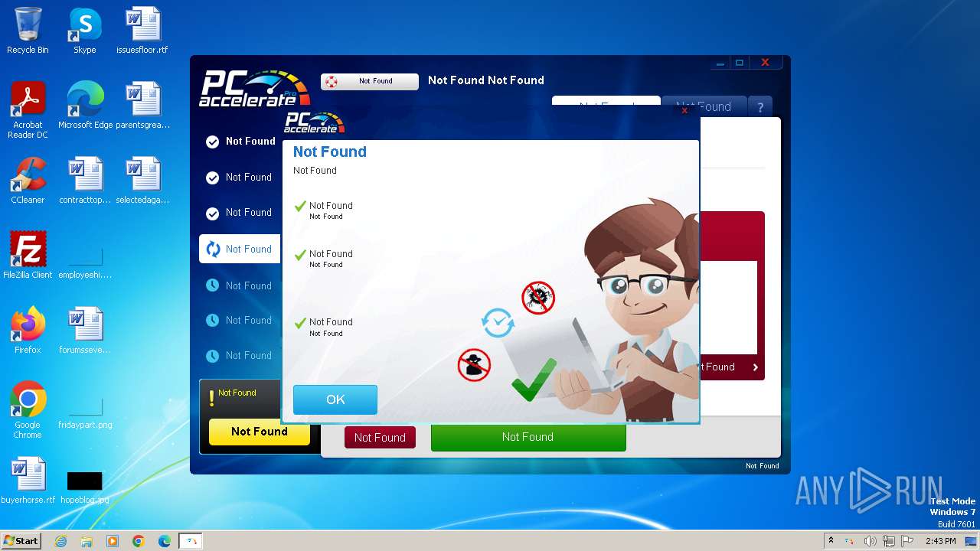Show hidden system tray icons
Viewport: 980px width, 551px height.
coord(831,541)
